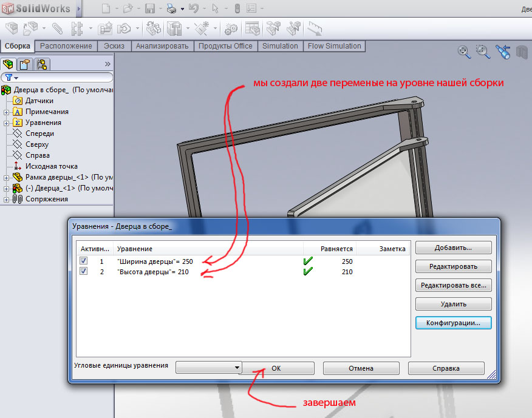The image size is (532, 418).
Task: Open the FeatureManager design tree tab
Action: point(9,64)
